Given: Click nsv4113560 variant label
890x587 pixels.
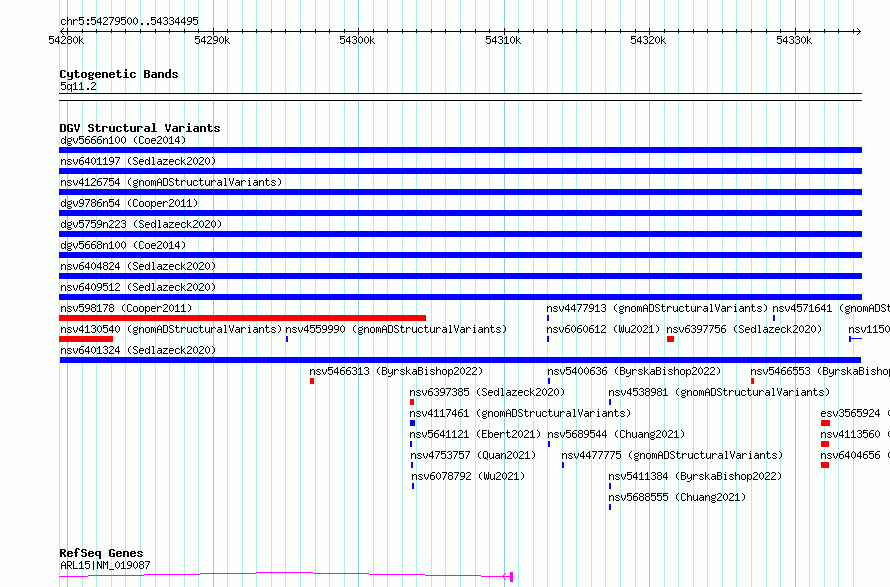Looking at the screenshot, I should [x=855, y=434].
